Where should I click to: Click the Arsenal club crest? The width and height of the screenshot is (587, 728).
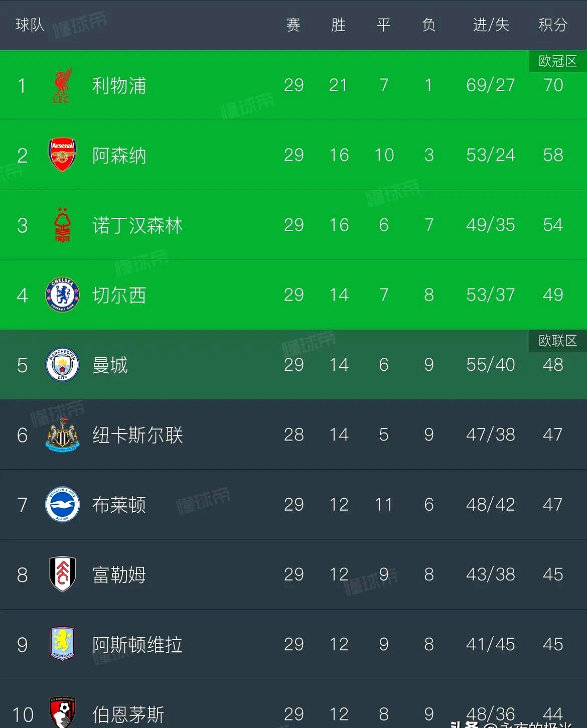coord(62,155)
